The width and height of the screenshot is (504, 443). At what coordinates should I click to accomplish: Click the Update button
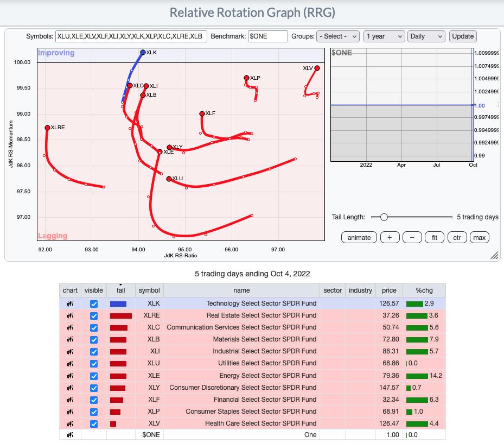coord(463,36)
